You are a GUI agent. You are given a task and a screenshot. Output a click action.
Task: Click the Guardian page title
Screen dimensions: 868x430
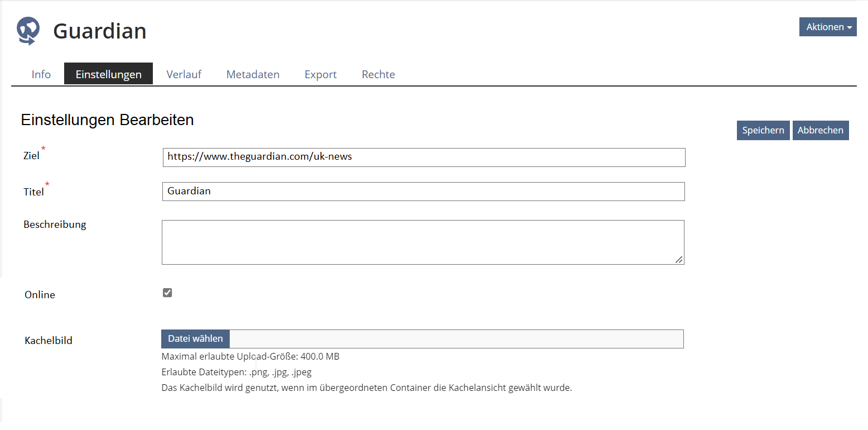tap(100, 31)
